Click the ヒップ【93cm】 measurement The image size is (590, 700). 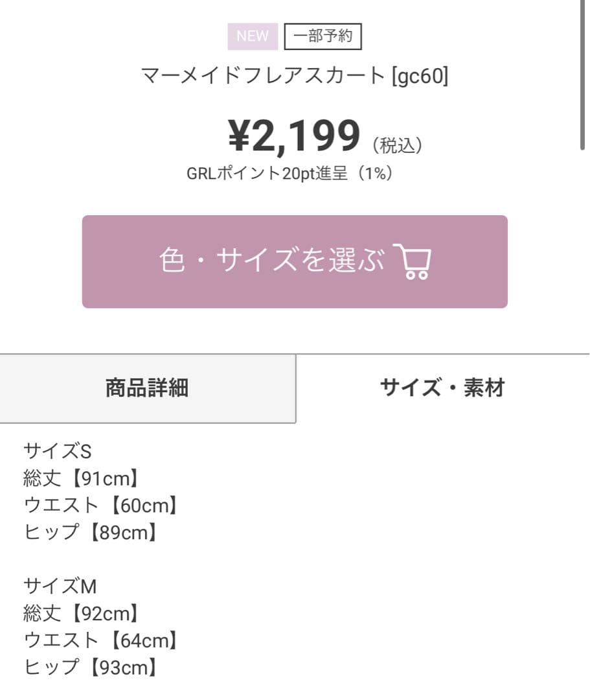tap(91, 668)
